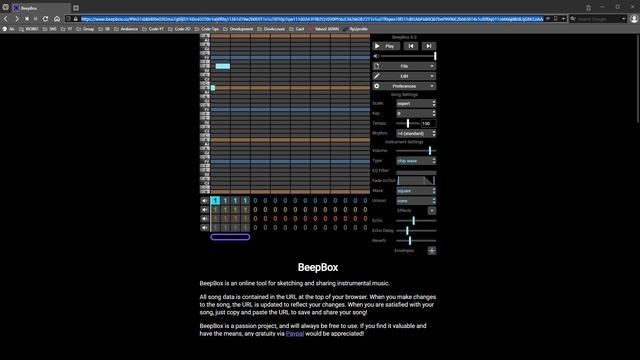Select bar two pattern in second channel
The width and height of the screenshot is (640, 360).
click(x=225, y=210)
